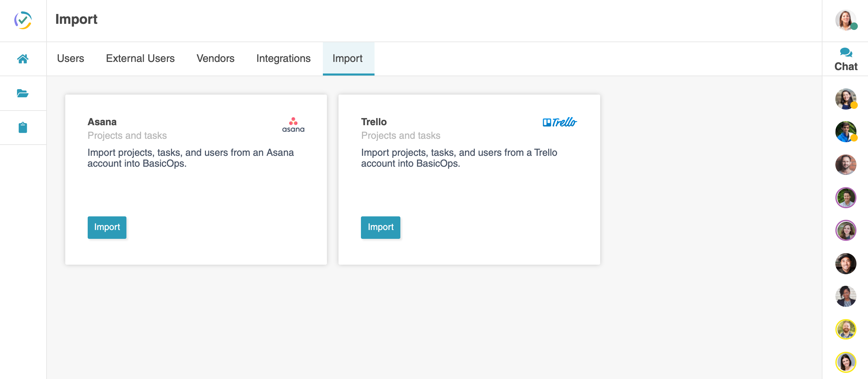Viewport: 868px width, 379px height.
Task: Click the active Import tab
Action: coord(347,59)
